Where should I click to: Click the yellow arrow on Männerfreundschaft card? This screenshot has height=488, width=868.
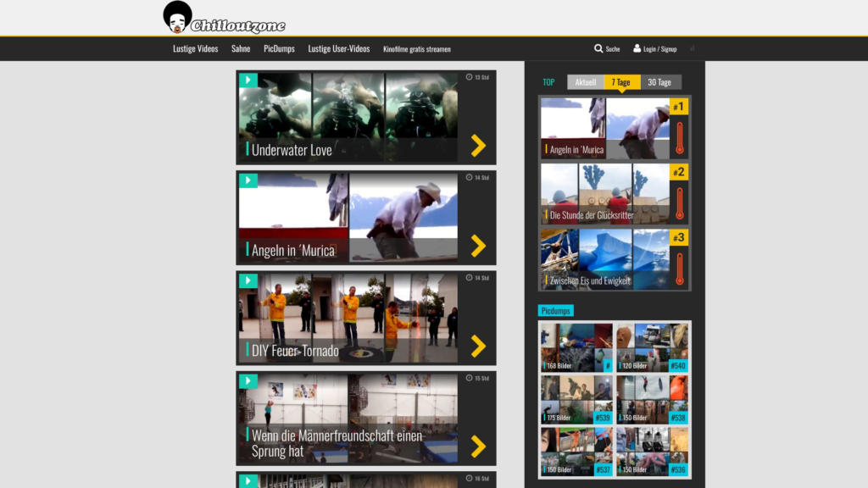pos(478,446)
